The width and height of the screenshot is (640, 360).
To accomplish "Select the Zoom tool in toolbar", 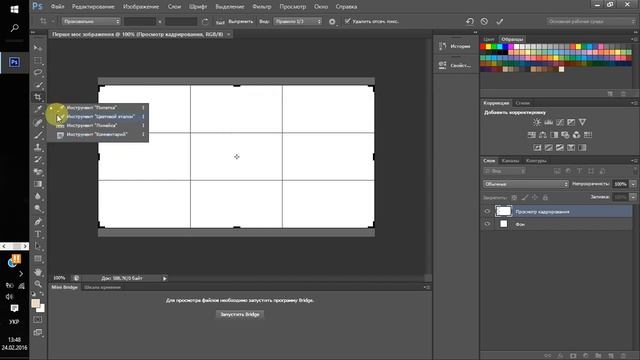I will [x=38, y=284].
